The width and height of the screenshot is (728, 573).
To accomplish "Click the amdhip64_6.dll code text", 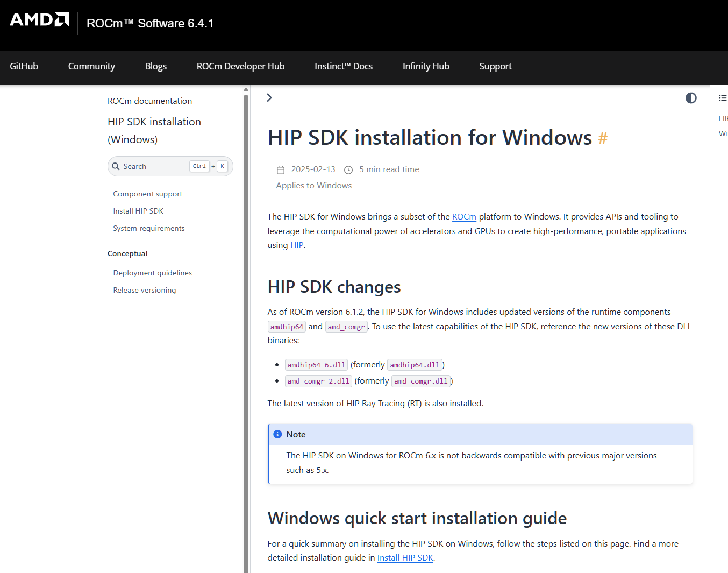I will pos(316,365).
